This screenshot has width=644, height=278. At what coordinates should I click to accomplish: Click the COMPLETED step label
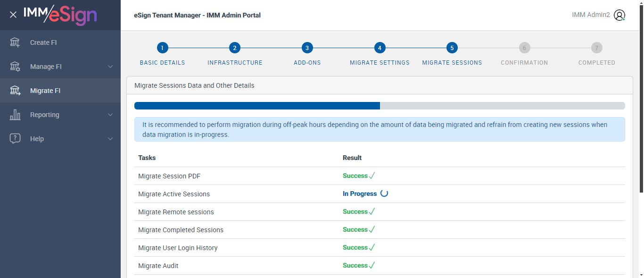[x=596, y=62]
